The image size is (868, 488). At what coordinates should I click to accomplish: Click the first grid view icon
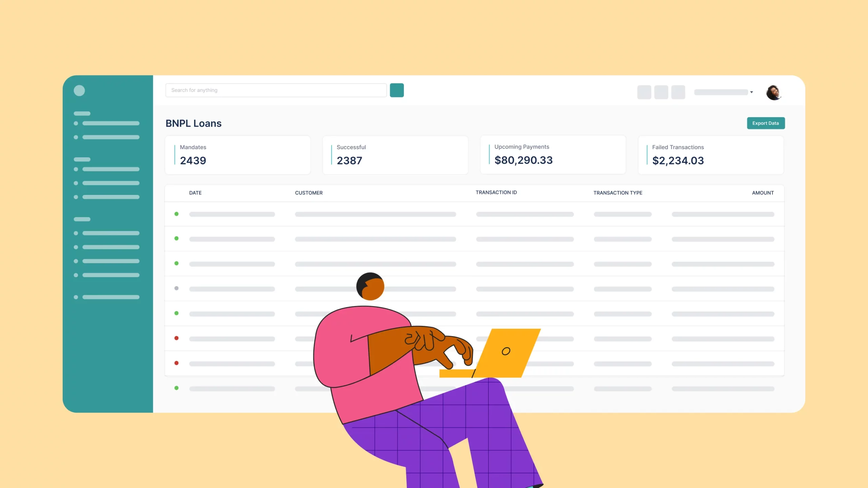[644, 92]
